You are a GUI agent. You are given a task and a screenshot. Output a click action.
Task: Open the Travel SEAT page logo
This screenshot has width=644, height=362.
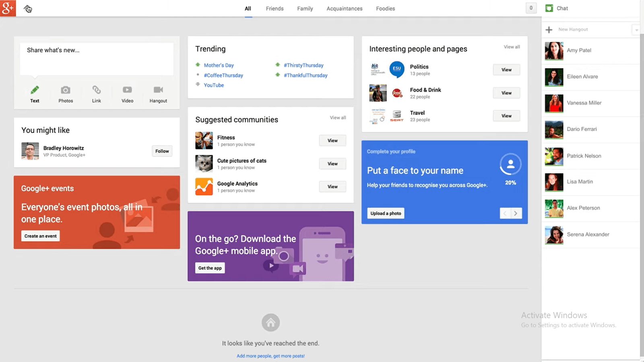click(x=397, y=116)
